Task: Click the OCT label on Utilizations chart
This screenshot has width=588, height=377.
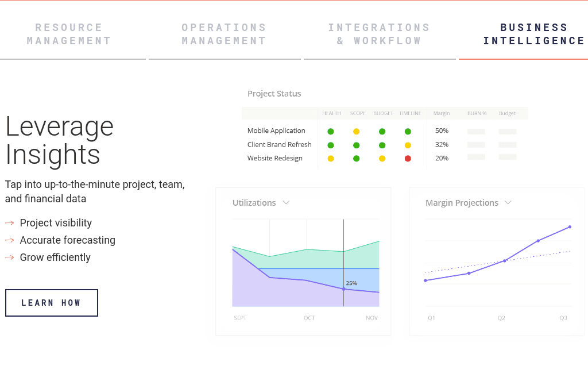Action: (309, 318)
